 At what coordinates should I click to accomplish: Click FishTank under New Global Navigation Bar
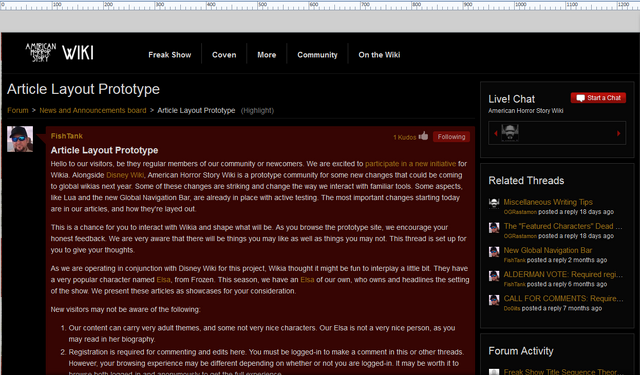[x=514, y=260]
